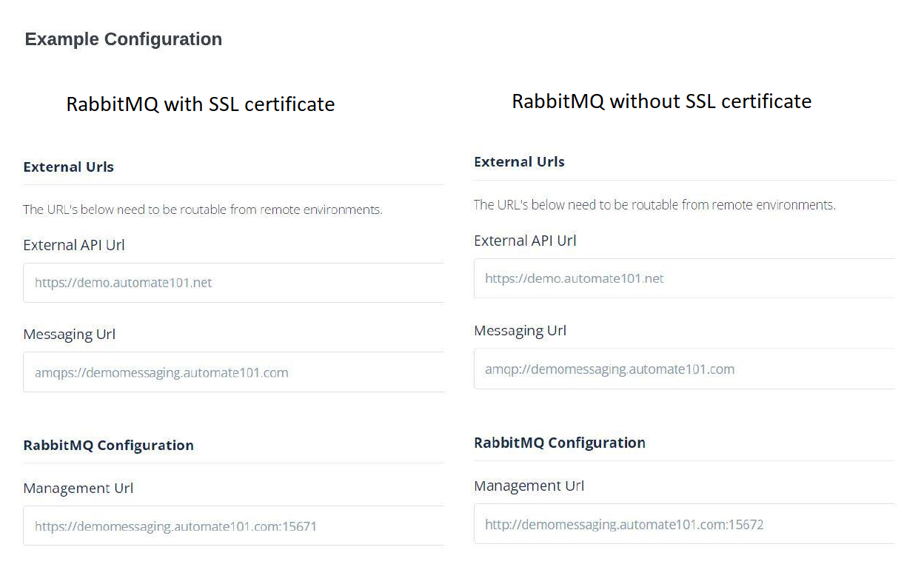The width and height of the screenshot is (924, 567).
Task: Click "Management Url" label above port 15672 field
Action: pyautogui.click(x=529, y=486)
